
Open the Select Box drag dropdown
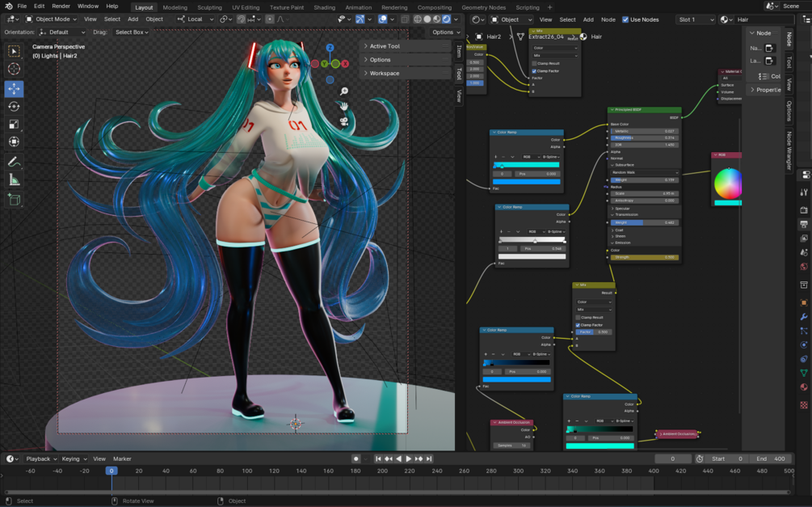tap(131, 32)
